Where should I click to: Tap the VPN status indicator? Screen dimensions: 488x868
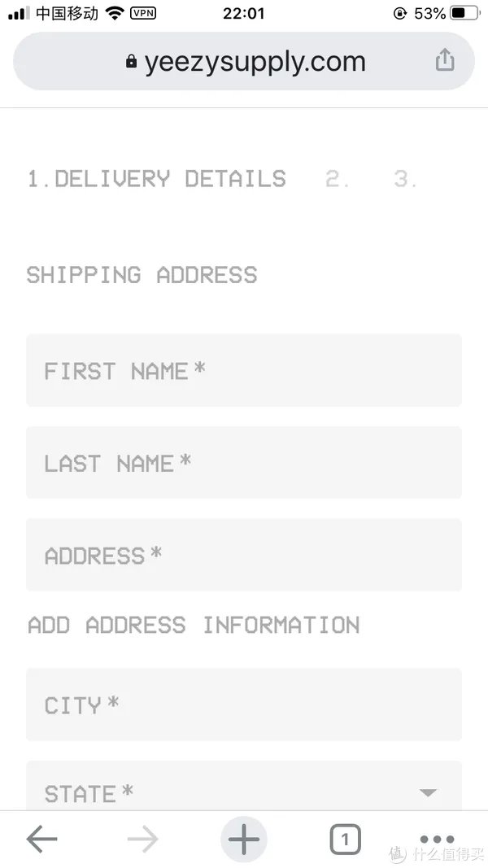143,13
